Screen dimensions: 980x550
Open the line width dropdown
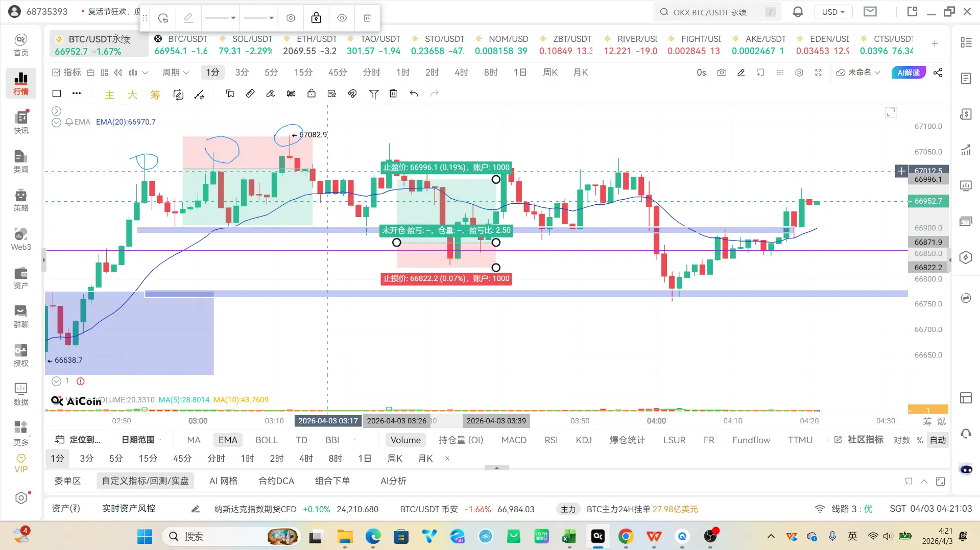(258, 18)
